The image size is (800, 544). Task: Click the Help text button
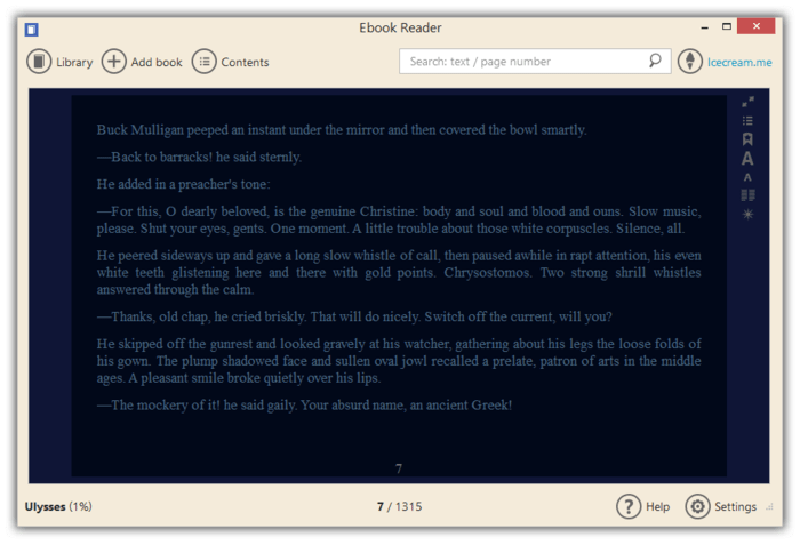(658, 507)
